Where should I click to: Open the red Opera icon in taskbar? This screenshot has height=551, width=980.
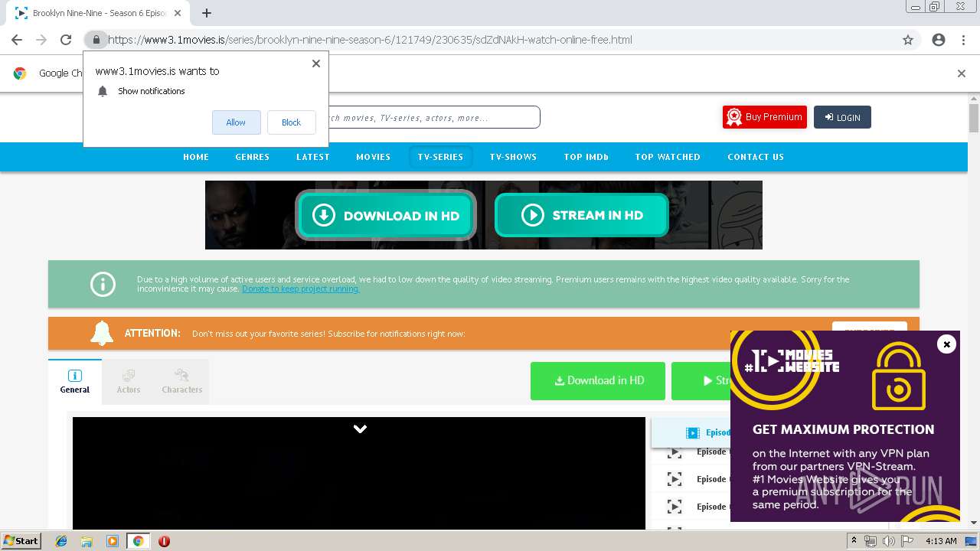pyautogui.click(x=164, y=541)
